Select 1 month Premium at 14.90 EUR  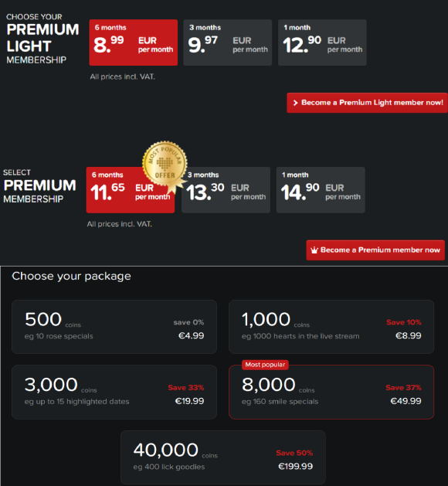pos(321,190)
